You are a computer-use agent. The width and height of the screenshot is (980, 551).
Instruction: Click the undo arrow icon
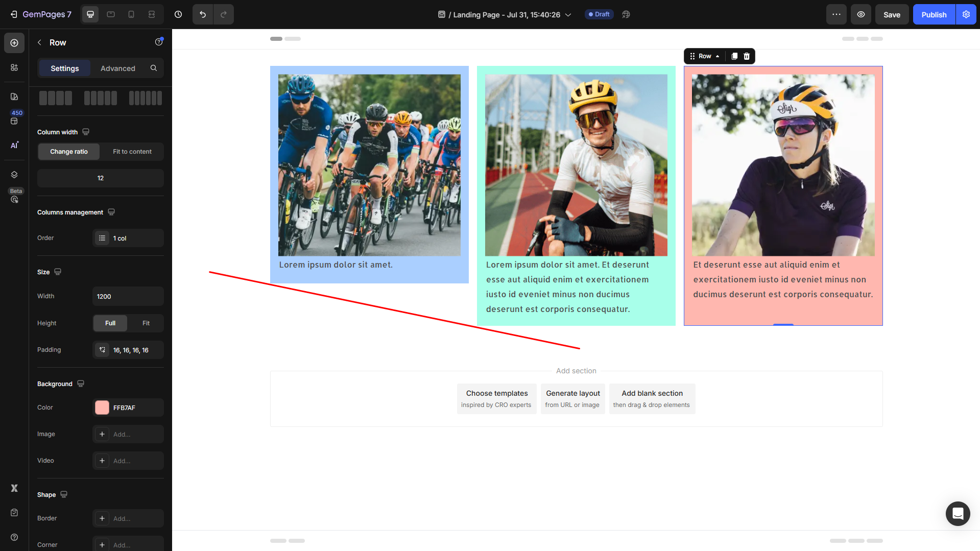(x=203, y=14)
